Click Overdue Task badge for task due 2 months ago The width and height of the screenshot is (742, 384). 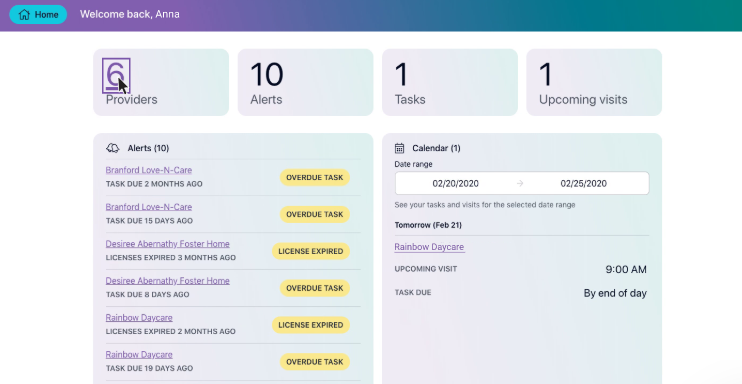point(315,178)
